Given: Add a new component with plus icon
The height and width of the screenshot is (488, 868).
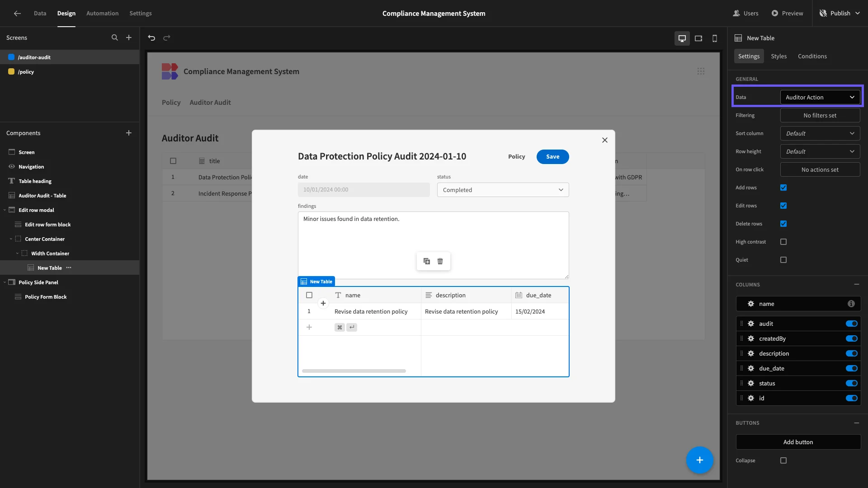Looking at the screenshot, I should [129, 133].
